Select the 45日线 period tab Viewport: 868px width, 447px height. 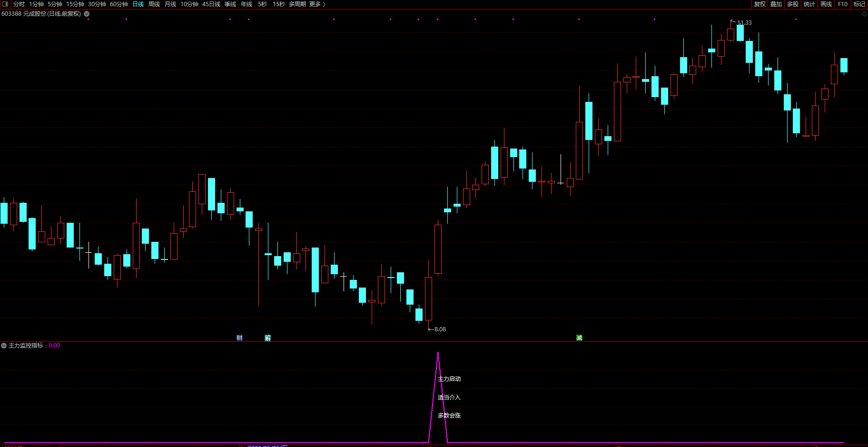[x=211, y=4]
